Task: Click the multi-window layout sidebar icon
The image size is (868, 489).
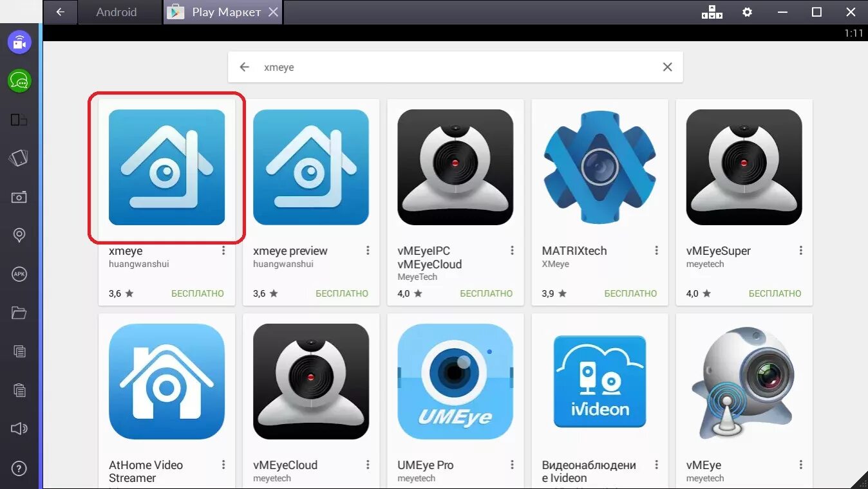Action: 19,120
